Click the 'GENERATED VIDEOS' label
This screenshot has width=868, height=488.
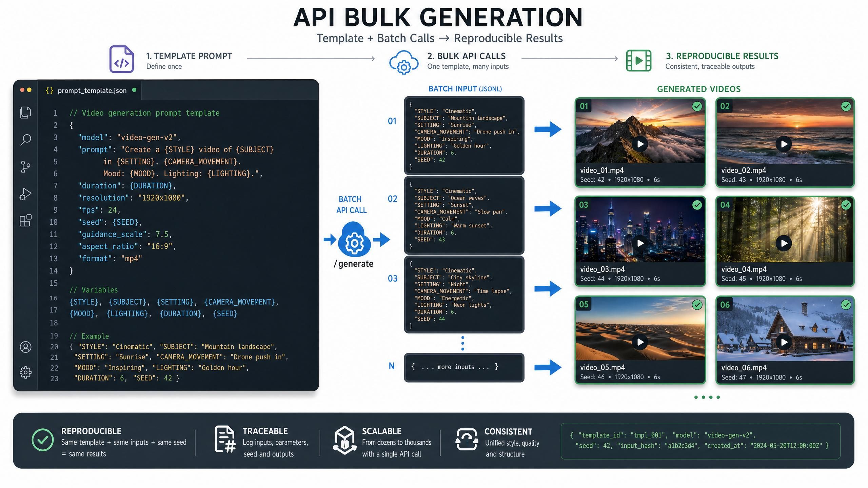(x=699, y=89)
